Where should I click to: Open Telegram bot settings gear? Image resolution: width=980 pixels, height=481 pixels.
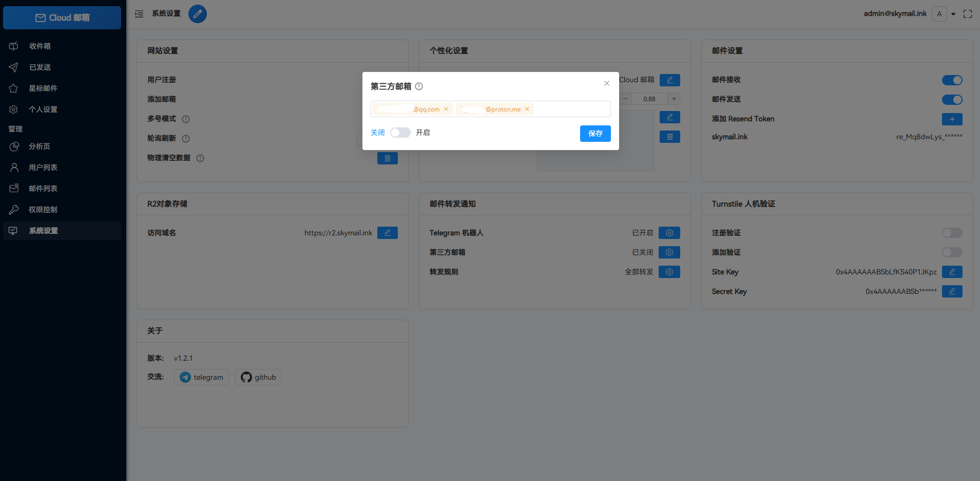pos(669,233)
